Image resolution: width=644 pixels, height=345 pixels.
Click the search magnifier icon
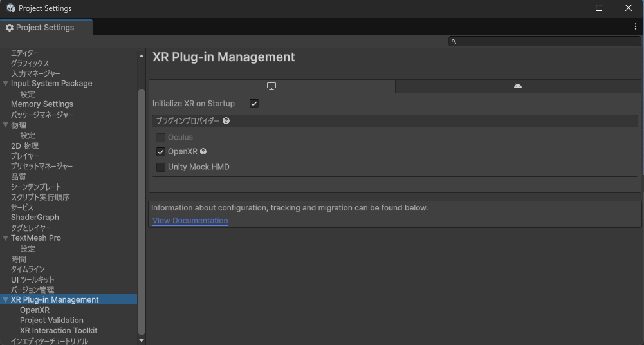point(454,41)
